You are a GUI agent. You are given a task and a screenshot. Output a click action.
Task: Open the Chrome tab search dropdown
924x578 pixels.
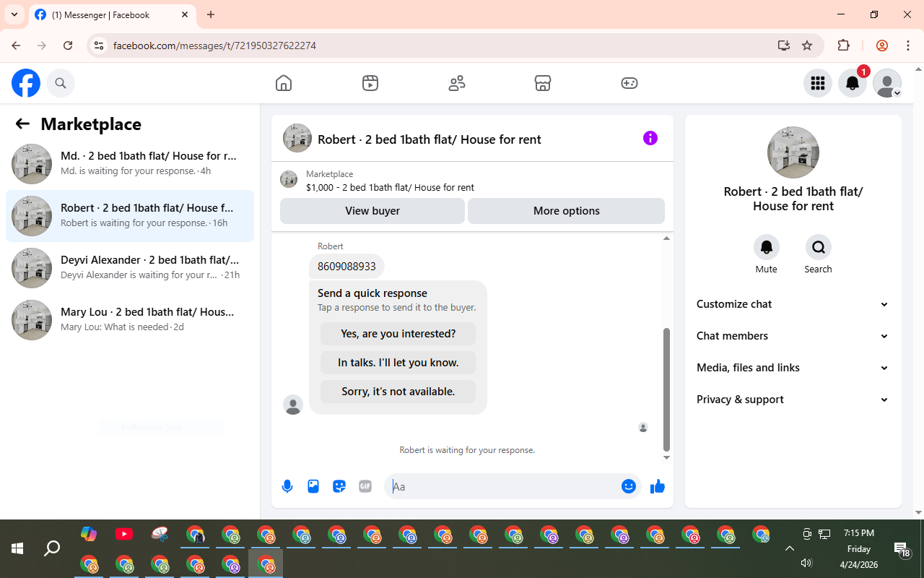coord(14,14)
